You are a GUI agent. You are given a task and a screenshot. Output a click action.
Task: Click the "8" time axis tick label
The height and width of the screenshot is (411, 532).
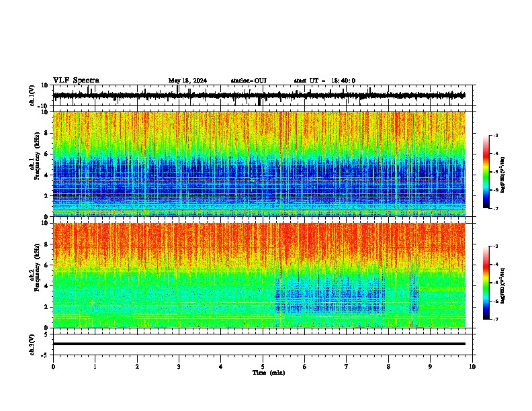[388, 367]
